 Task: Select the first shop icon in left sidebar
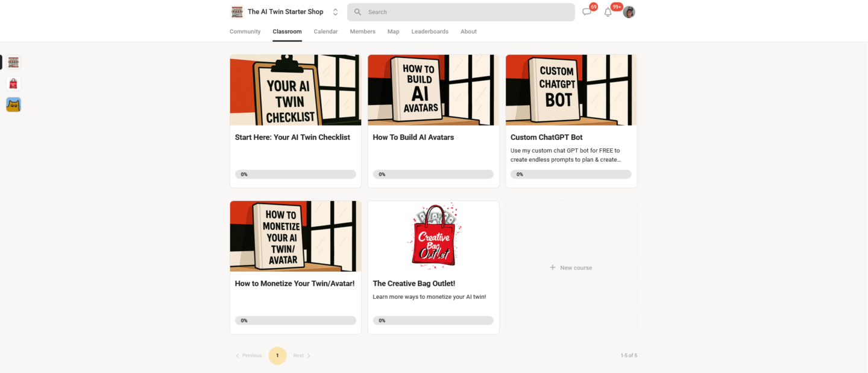pyautogui.click(x=13, y=62)
